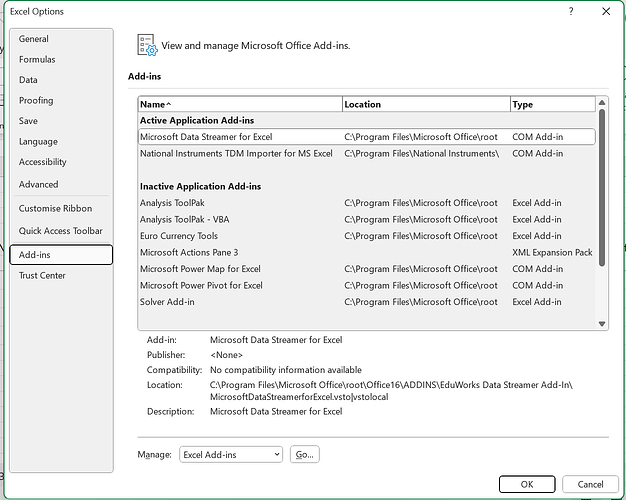Image resolution: width=626 pixels, height=500 pixels.
Task: Select Analysis ToolPak - VBA row
Action: coord(366,220)
